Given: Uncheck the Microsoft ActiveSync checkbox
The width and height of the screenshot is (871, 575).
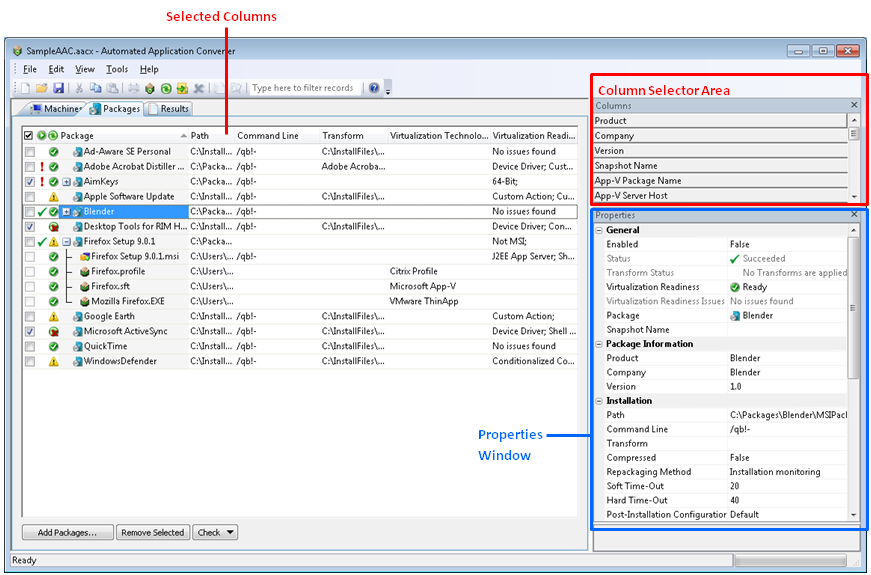Looking at the screenshot, I should [30, 331].
